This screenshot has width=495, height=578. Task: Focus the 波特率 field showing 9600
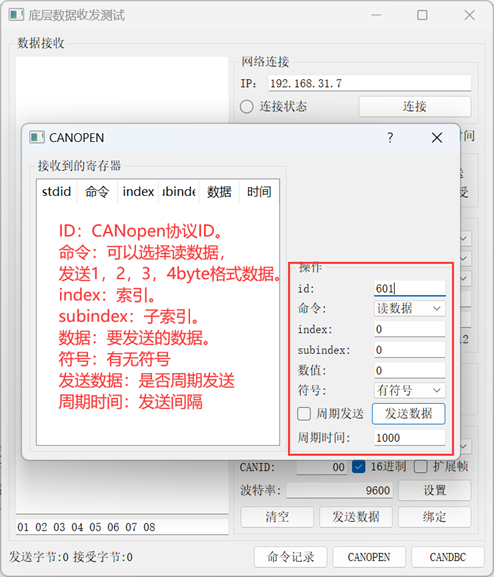click(339, 490)
